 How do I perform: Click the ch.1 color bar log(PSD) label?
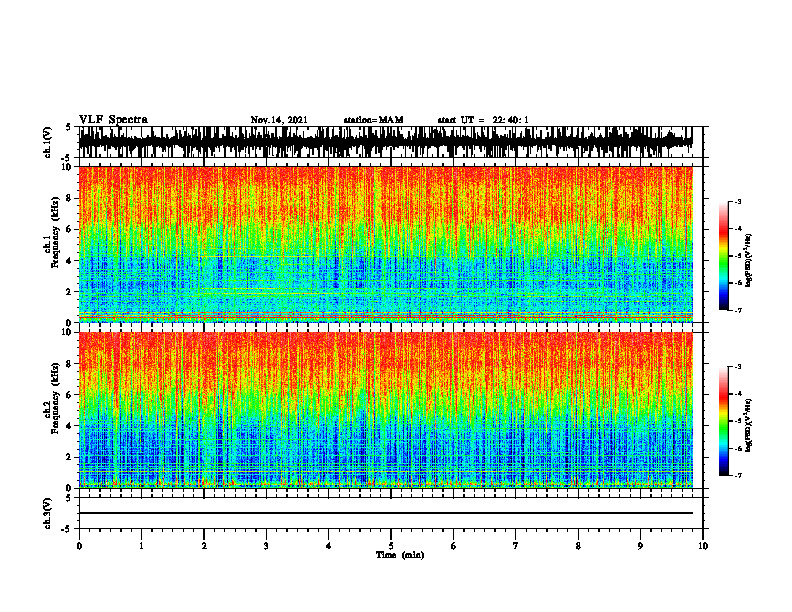(x=749, y=261)
